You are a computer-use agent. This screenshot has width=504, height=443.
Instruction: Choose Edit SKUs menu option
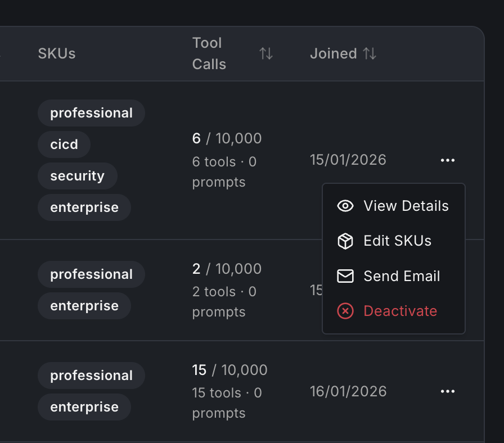[x=397, y=241]
